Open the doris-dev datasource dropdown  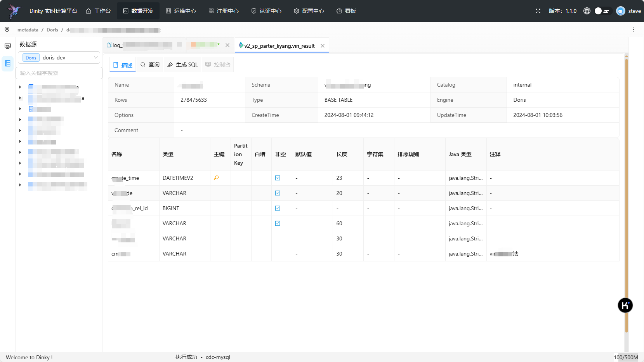(59, 57)
